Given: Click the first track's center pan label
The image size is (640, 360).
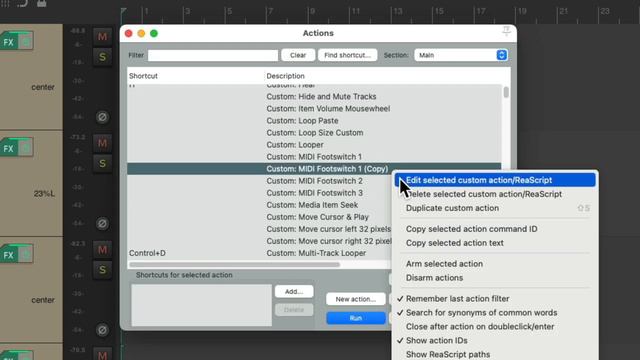Looking at the screenshot, I should (x=43, y=87).
